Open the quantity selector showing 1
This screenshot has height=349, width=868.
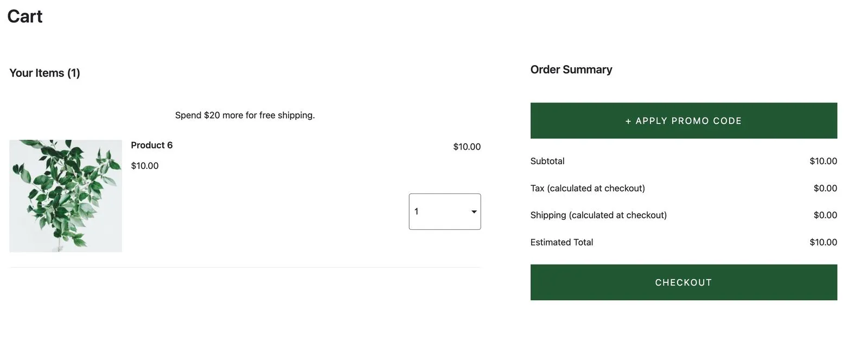point(444,211)
